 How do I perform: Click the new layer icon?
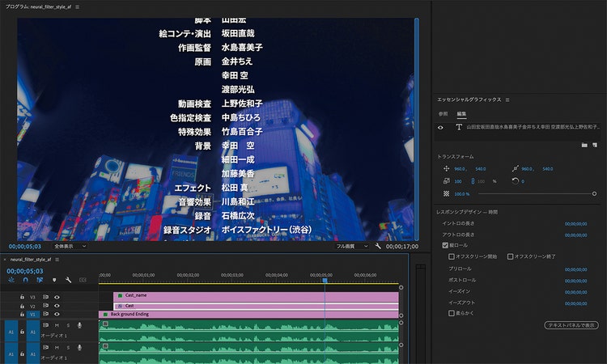(595, 145)
